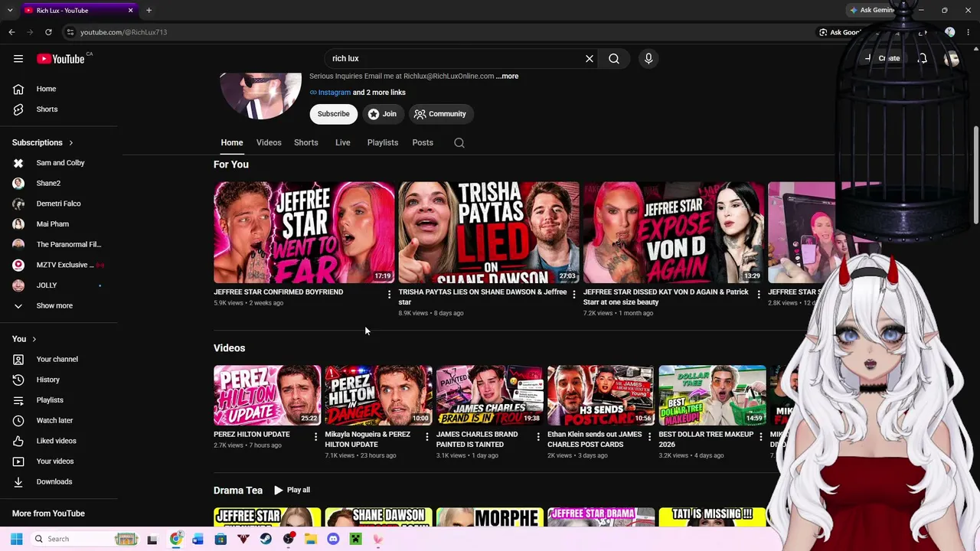The width and height of the screenshot is (980, 551).
Task: Expand the 'You' section arrow
Action: coord(34,339)
